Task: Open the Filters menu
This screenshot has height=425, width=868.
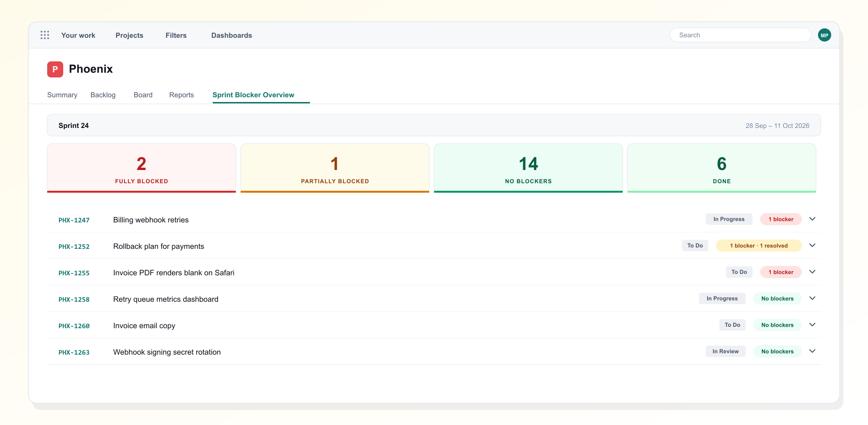Action: point(176,35)
